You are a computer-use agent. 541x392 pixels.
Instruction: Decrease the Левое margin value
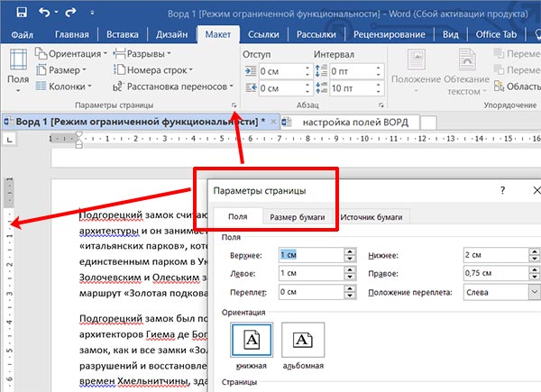[x=350, y=278]
